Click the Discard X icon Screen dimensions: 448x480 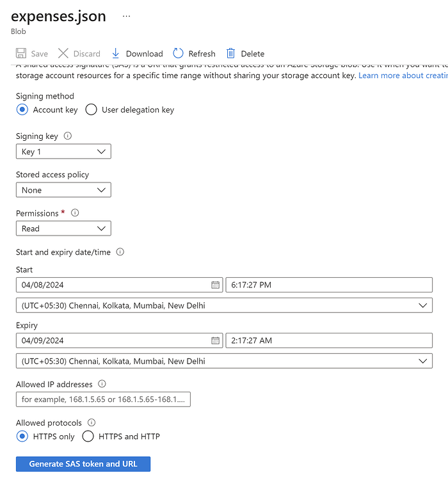[63, 53]
